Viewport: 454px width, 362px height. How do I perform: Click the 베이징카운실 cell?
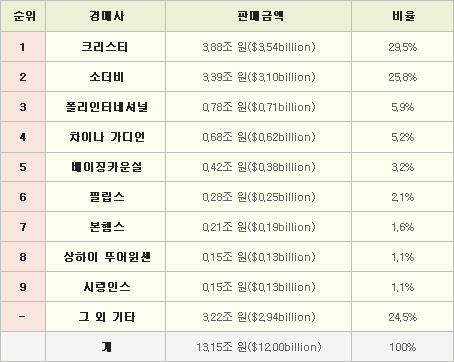point(106,167)
